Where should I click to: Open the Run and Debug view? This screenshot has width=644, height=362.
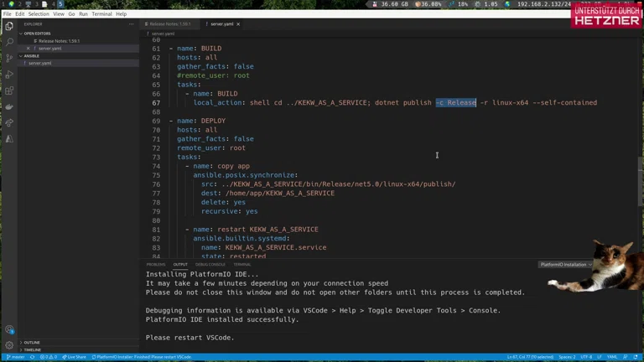pos(9,75)
